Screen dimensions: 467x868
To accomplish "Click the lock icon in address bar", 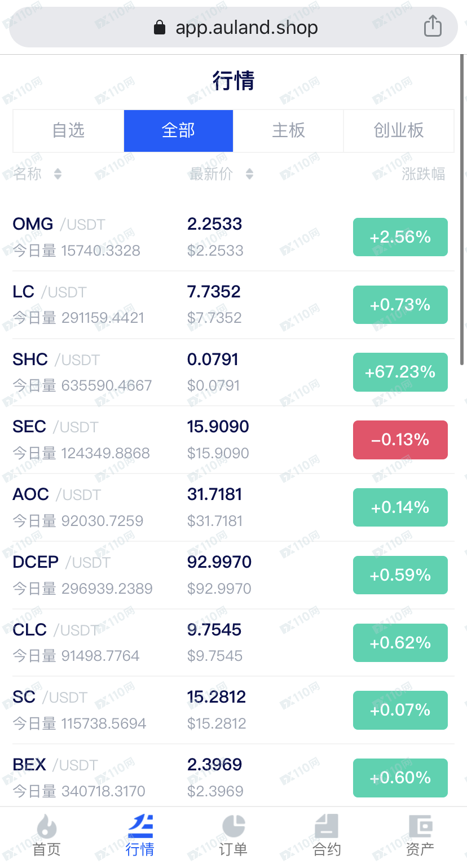I will click(160, 27).
